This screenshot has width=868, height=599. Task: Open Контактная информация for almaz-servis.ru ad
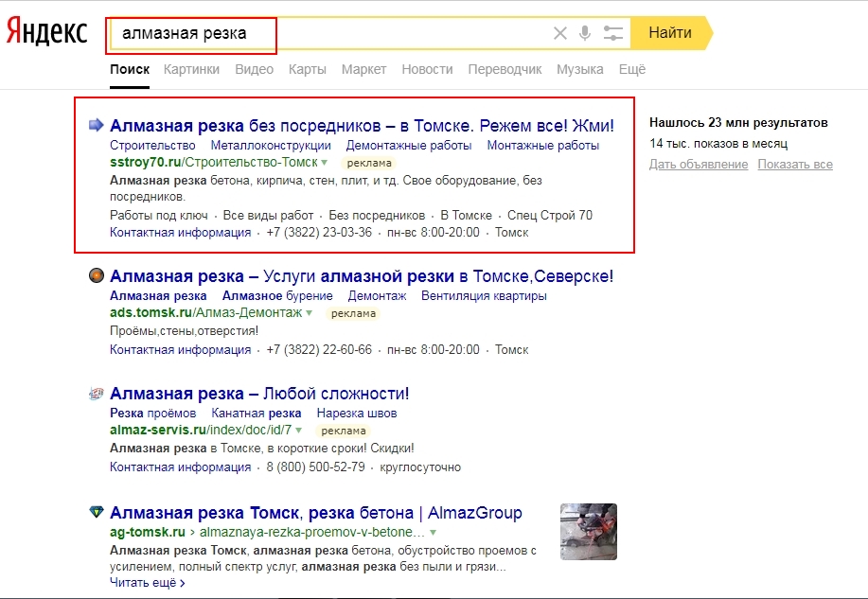pos(180,467)
